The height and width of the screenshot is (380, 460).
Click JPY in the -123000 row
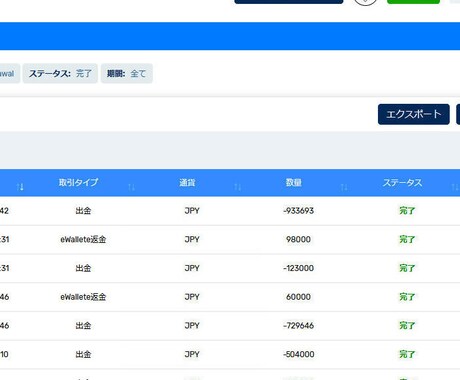point(192,268)
